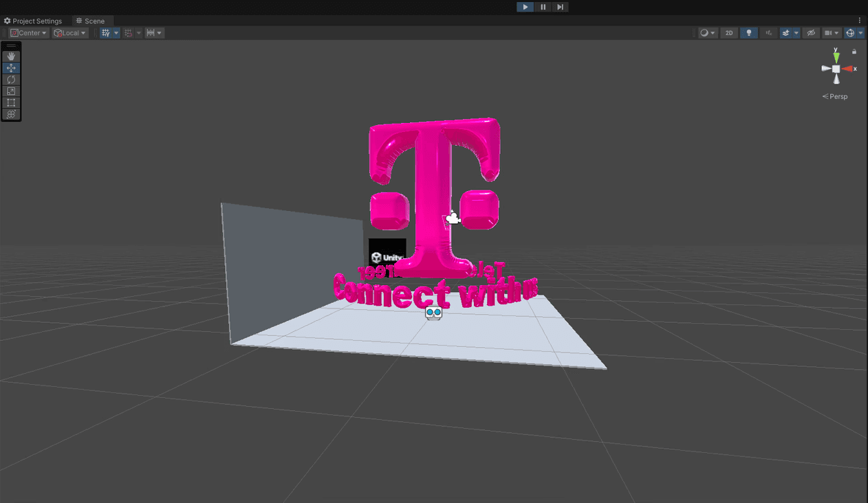Switch projection via the Persp label
The image size is (868, 503).
tap(836, 96)
